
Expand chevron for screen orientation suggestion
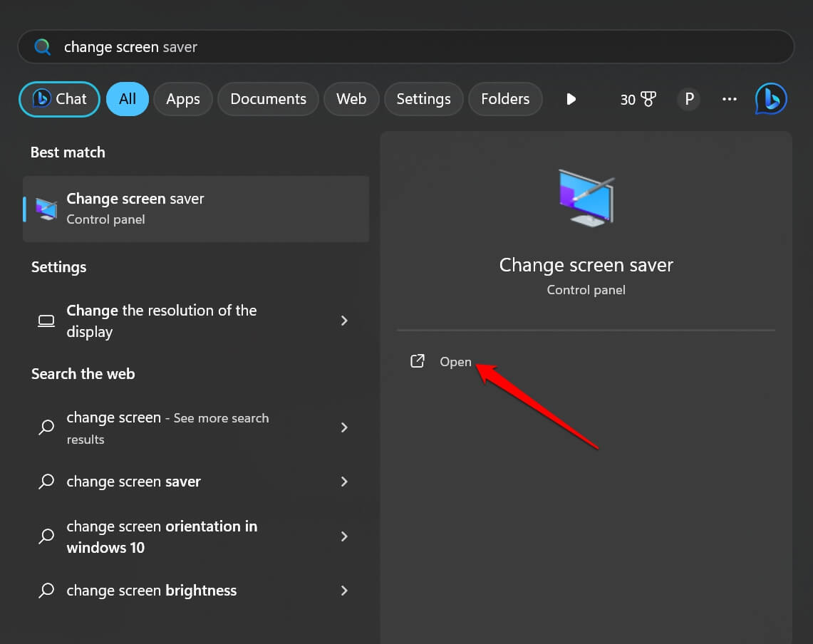tap(343, 536)
